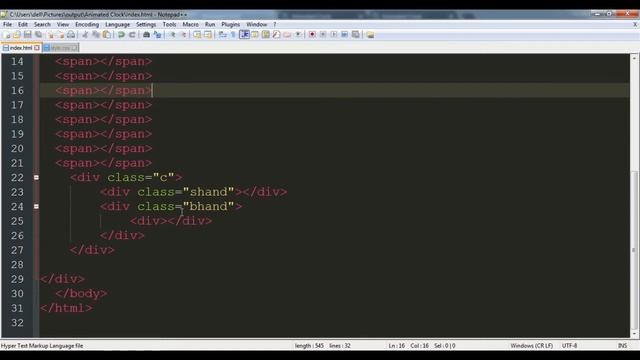The height and width of the screenshot is (360, 640).
Task: Open the Search menu
Action: [x=42, y=24]
